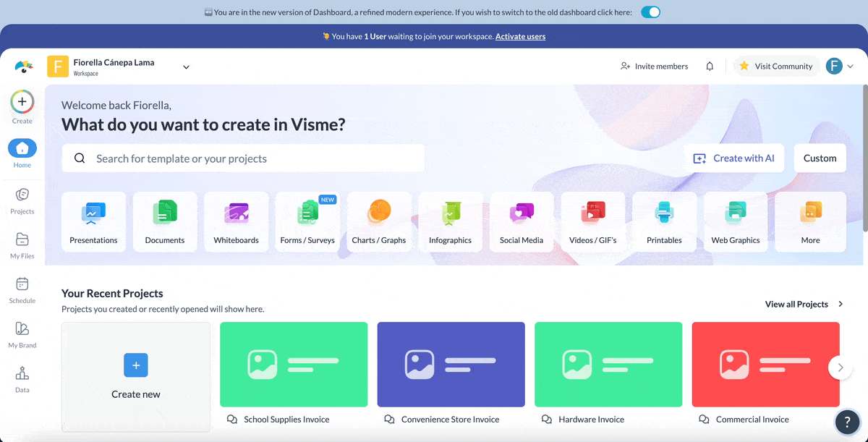Switch back to the old dashboard
The height and width of the screenshot is (442, 868).
(x=650, y=12)
